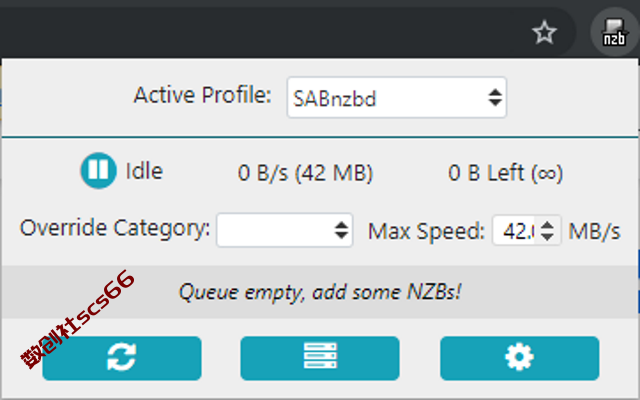Click the 0 B/s (42 MB) speed readout
640x400 pixels.
coord(305,173)
